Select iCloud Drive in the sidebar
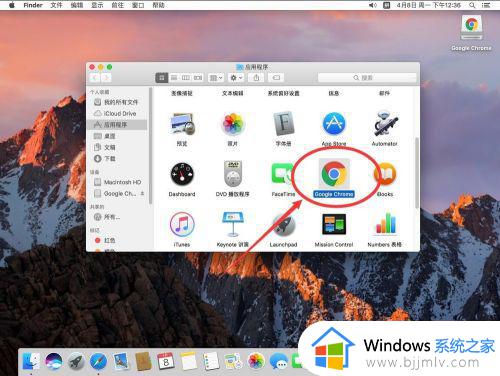Viewport: 500px width, 376px height. [x=117, y=113]
